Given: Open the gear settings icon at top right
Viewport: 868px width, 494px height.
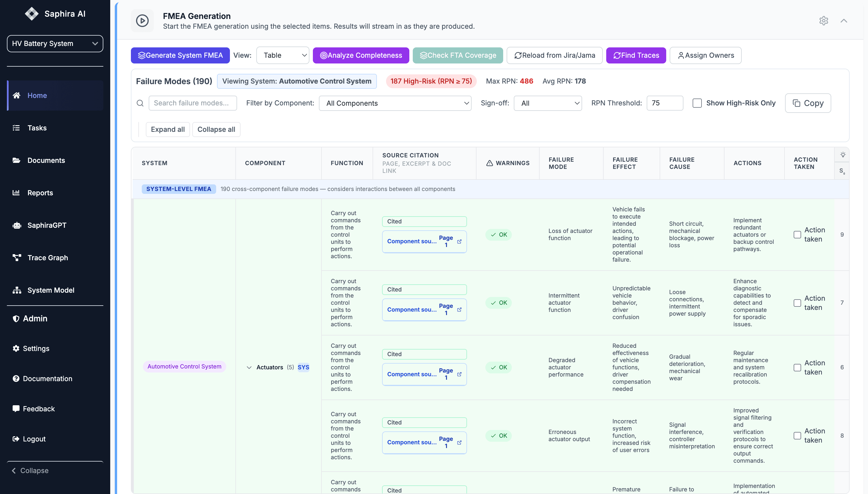Looking at the screenshot, I should click(824, 21).
